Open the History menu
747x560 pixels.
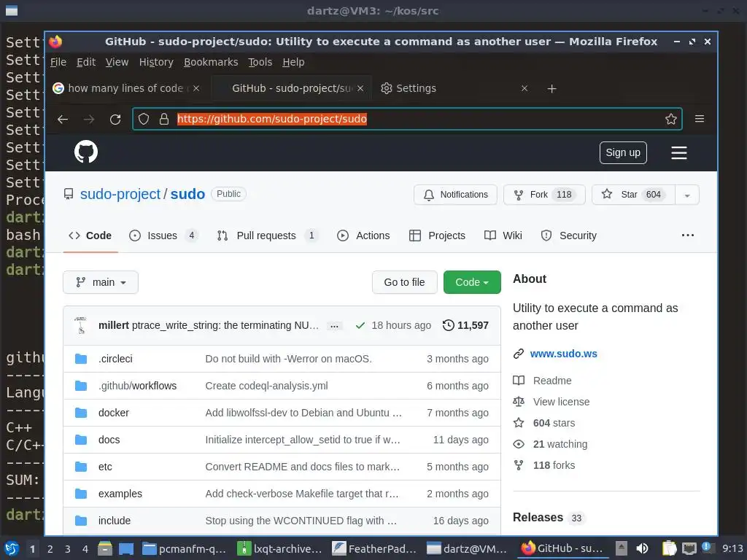(x=156, y=62)
